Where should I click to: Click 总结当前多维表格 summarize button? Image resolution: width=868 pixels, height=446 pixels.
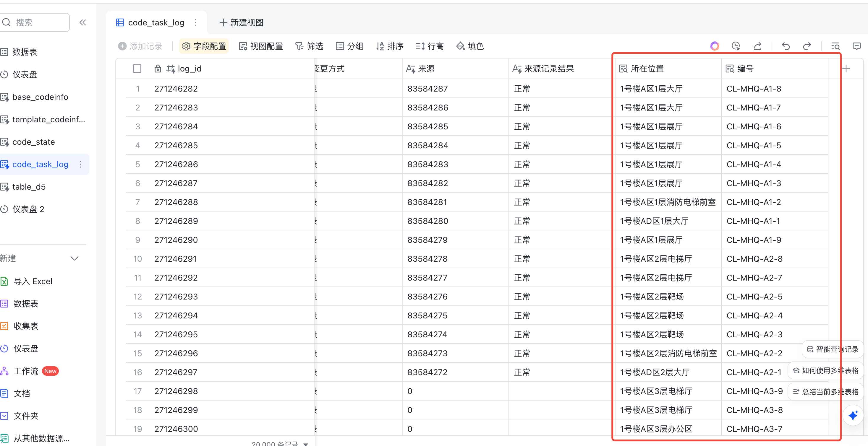point(825,392)
